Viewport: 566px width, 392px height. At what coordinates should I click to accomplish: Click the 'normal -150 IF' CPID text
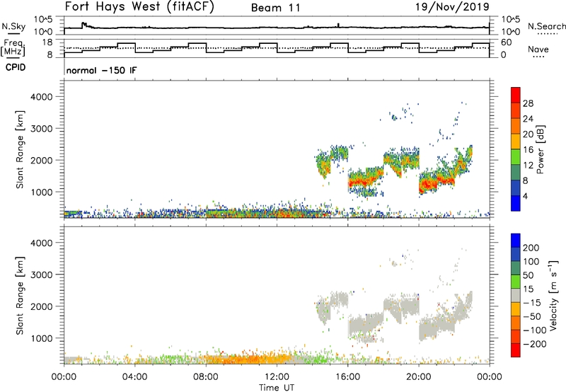pyautogui.click(x=101, y=70)
